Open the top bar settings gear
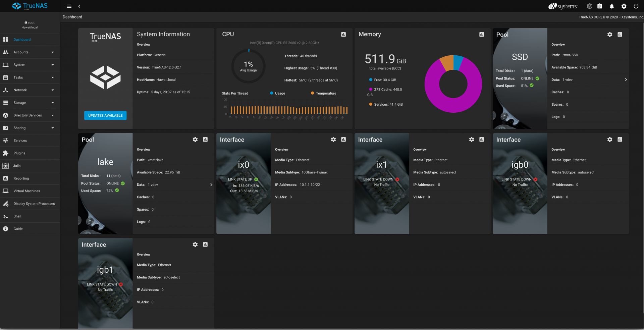 (624, 6)
